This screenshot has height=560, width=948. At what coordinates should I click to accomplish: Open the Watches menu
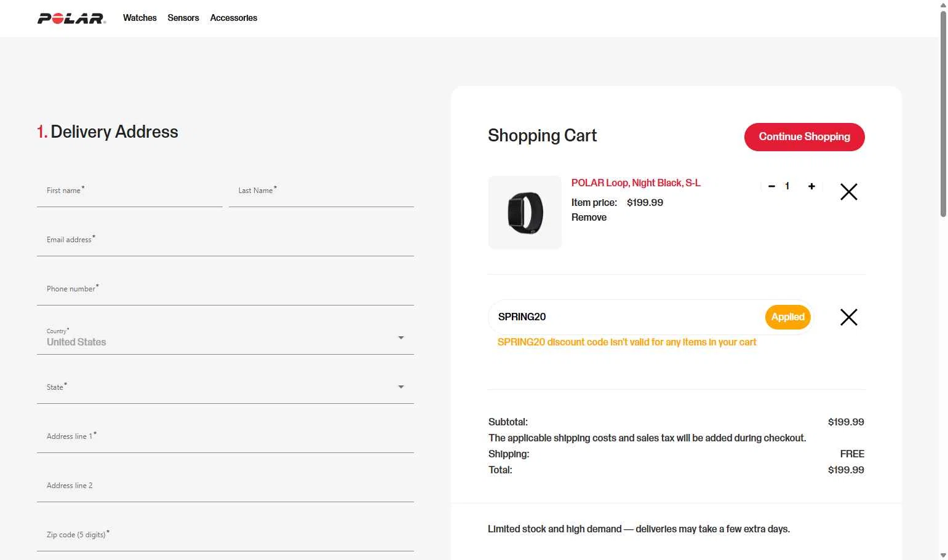click(x=140, y=18)
